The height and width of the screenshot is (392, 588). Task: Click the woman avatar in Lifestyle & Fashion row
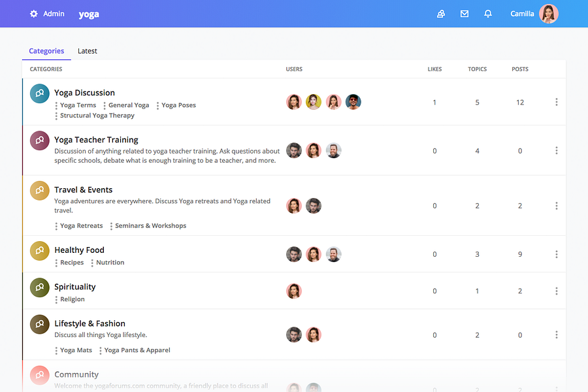click(314, 335)
